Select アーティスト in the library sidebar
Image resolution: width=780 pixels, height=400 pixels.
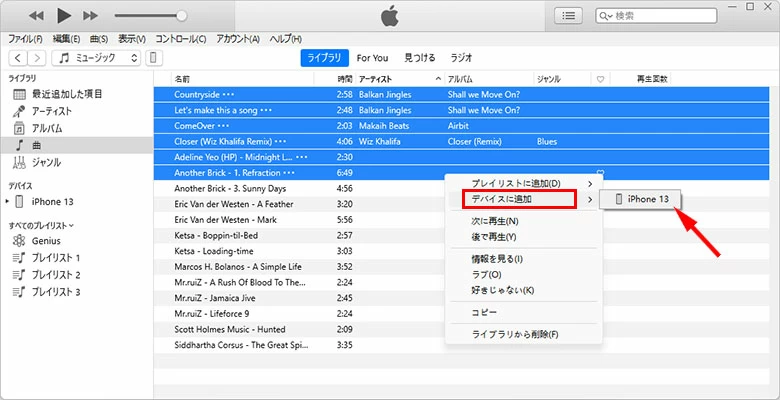[x=53, y=111]
